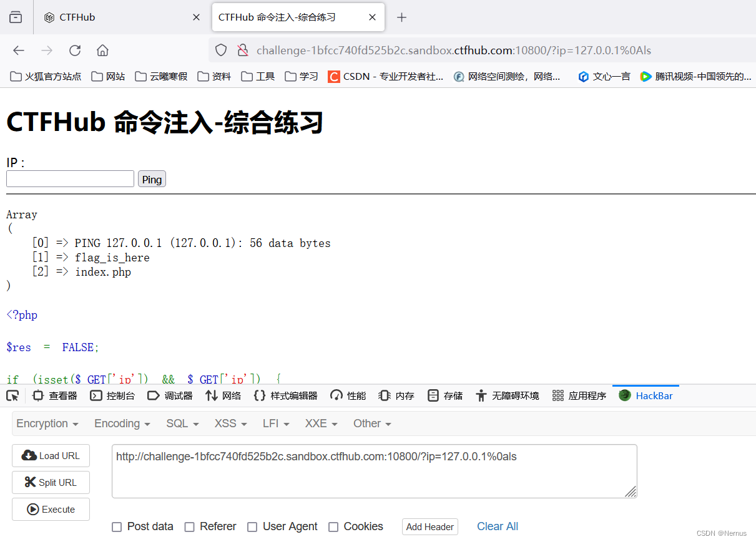Close the 命令注入-综合练习 tab
Viewport: 756px width, 542px height.
click(x=373, y=17)
